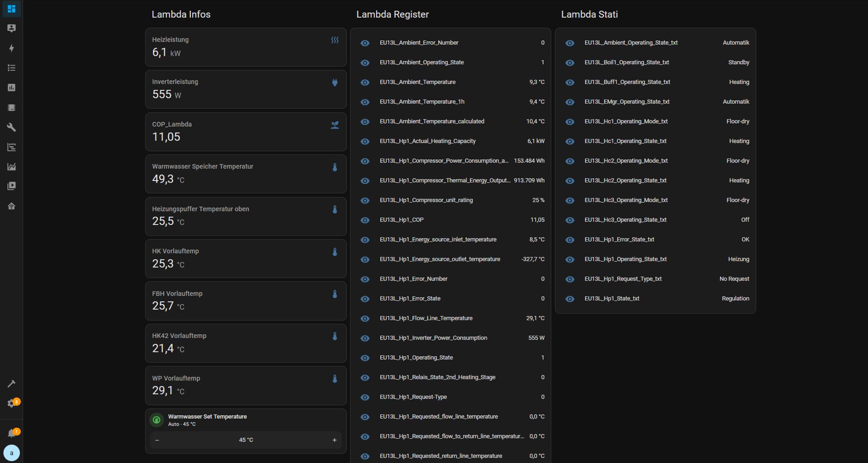Open the line graph icon in sidebar
The height and width of the screenshot is (463, 868).
(12, 167)
